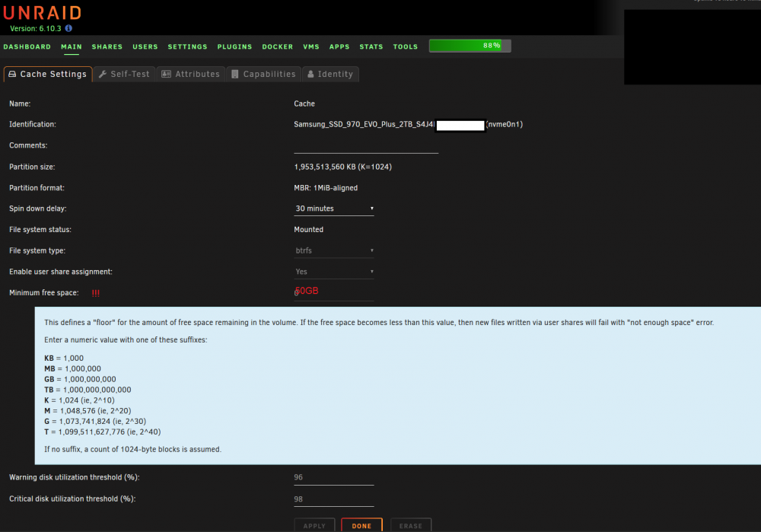Click the 'File system status:' label

click(40, 230)
